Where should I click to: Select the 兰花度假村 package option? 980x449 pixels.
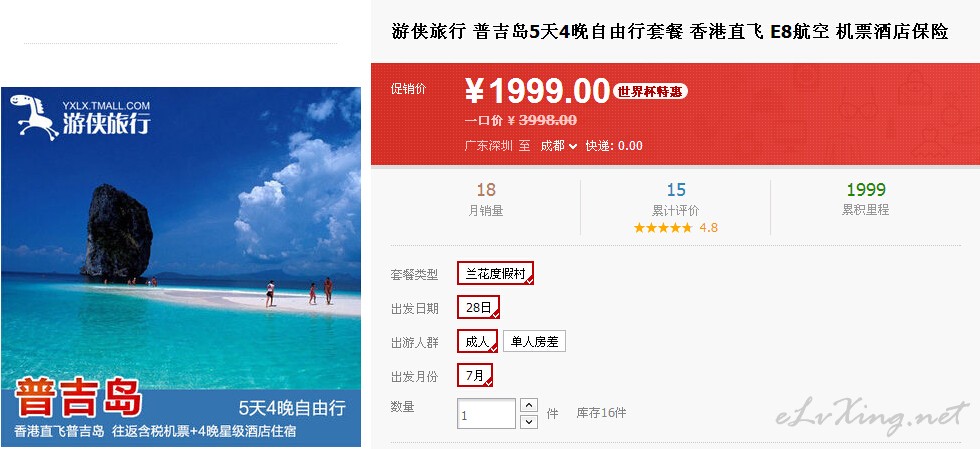[496, 273]
